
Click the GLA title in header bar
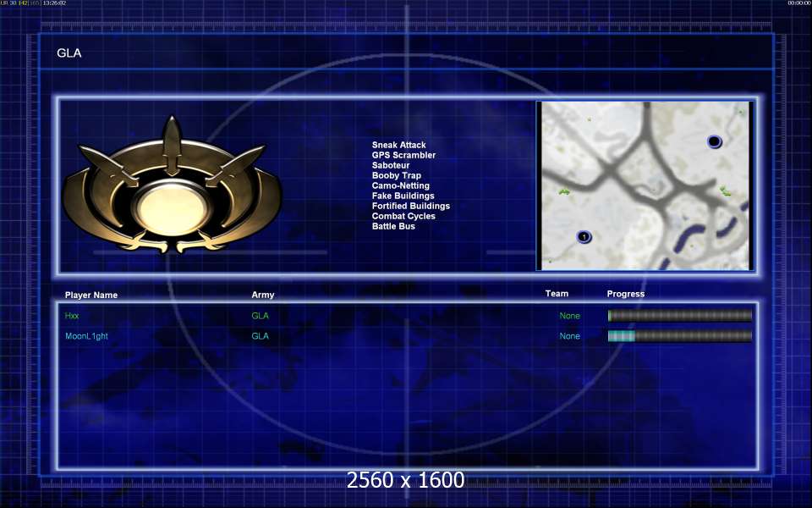click(x=69, y=52)
